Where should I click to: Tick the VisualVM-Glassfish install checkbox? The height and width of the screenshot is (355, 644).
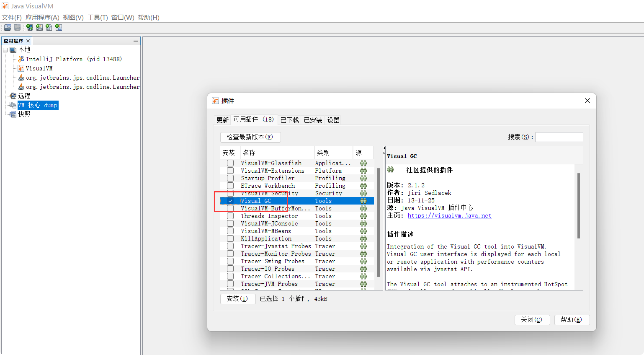point(230,163)
